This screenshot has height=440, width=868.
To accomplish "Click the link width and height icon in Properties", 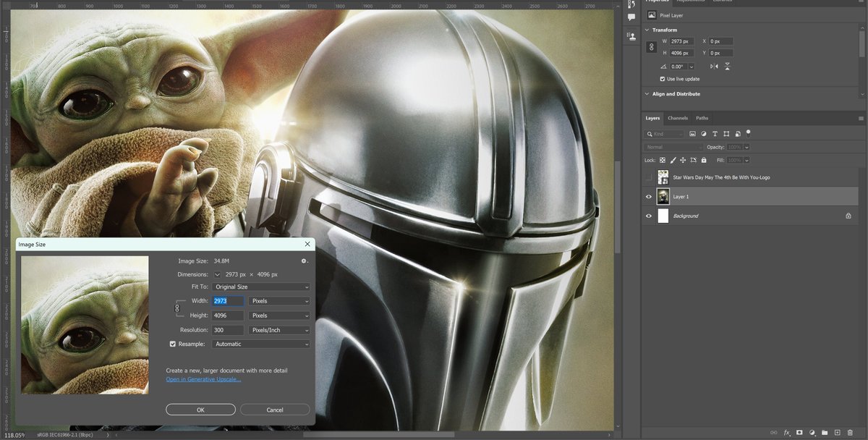I will (650, 47).
